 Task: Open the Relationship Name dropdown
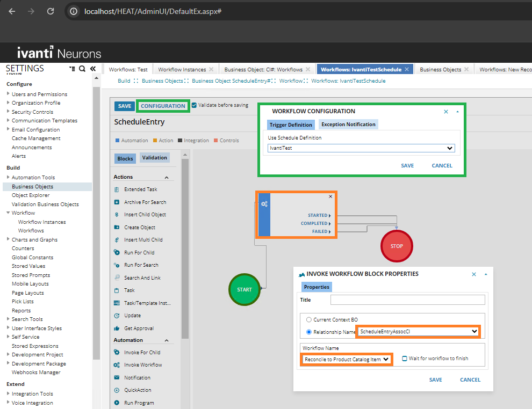click(419, 332)
